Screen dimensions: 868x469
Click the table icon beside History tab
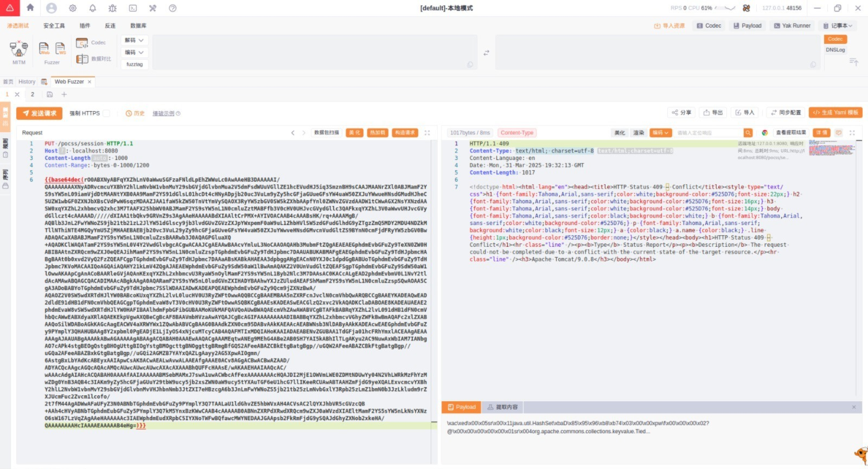coord(44,82)
